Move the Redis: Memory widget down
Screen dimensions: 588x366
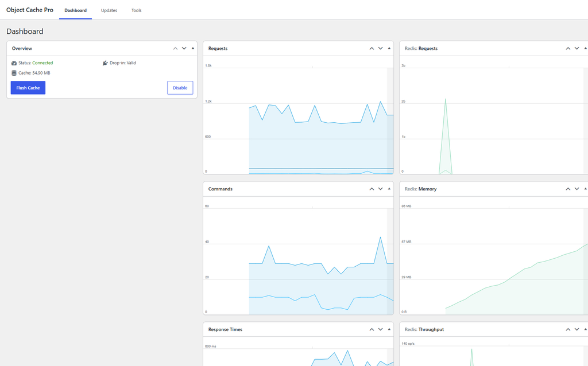[577, 189]
